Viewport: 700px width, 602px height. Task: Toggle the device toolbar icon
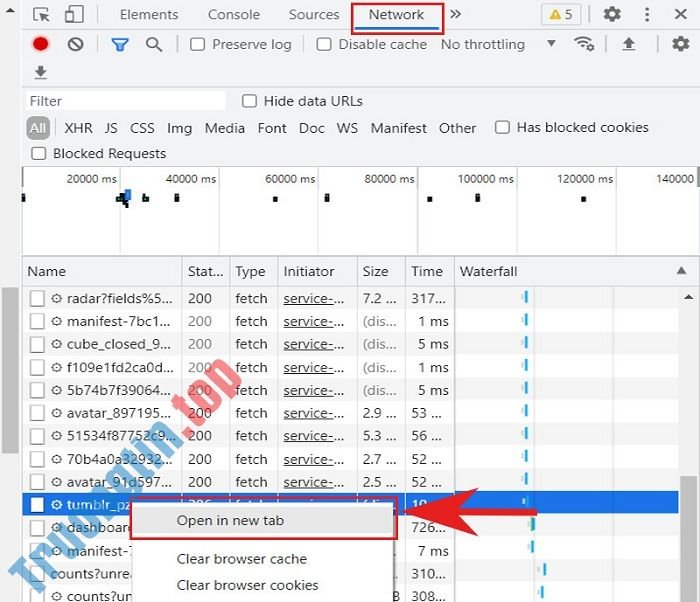click(74, 15)
